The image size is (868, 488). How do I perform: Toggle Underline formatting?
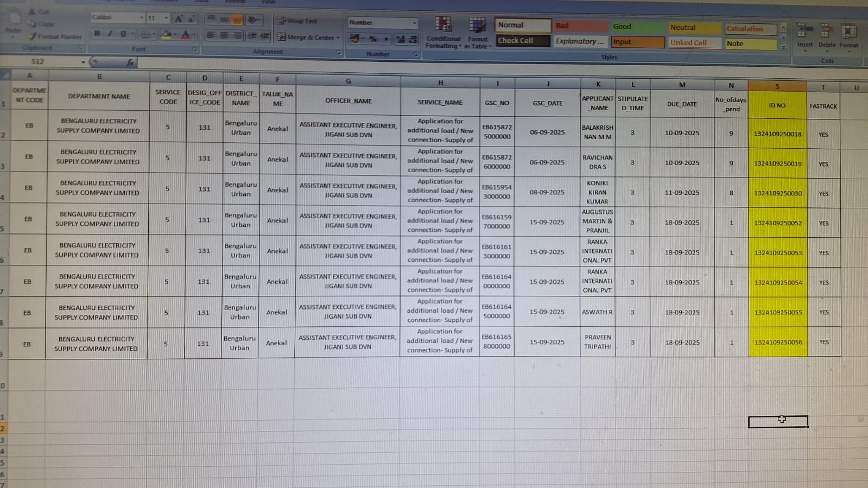click(x=123, y=34)
